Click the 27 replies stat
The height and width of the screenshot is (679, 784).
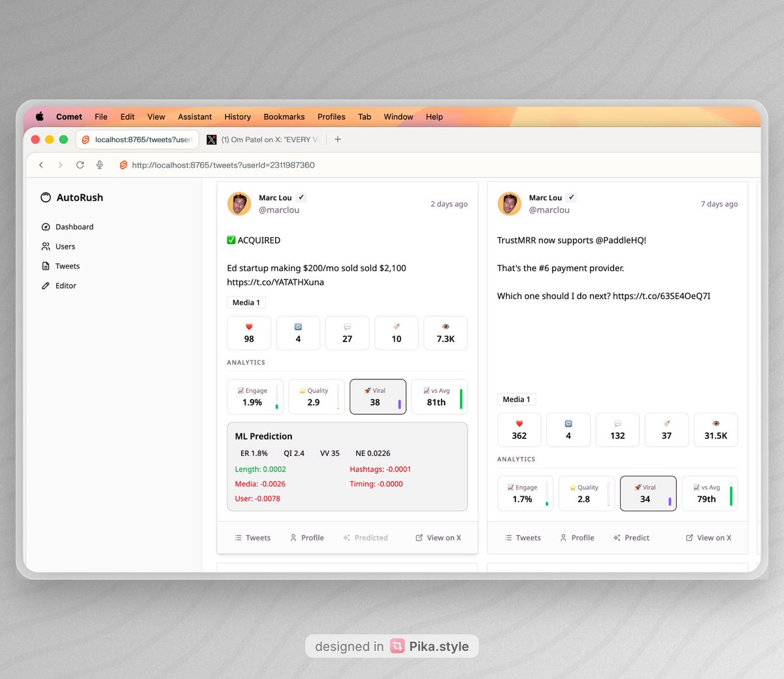347,333
